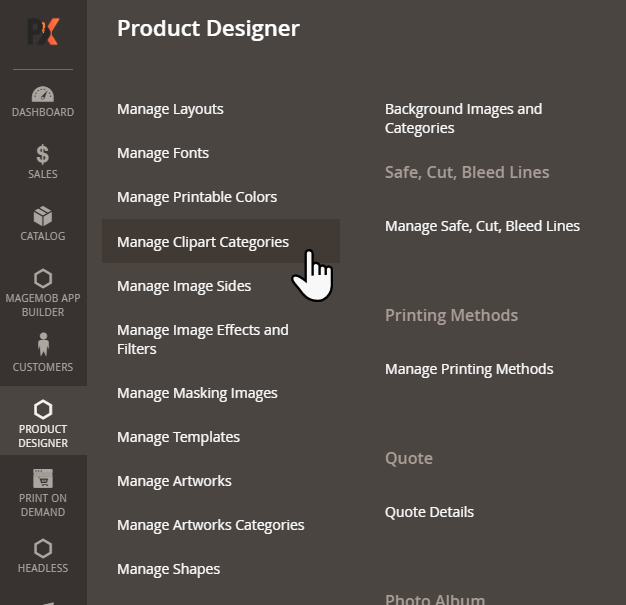
Task: Open Manage Layouts
Action: [x=170, y=109]
